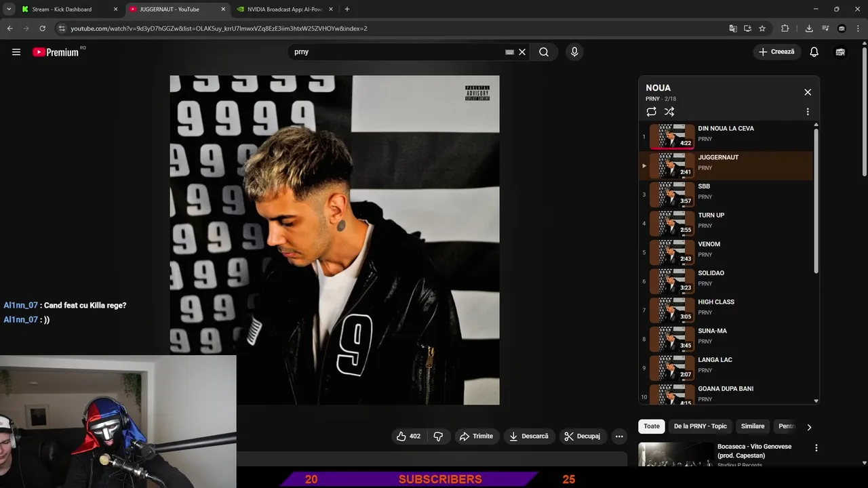View site information icon in address bar
Viewport: 868px width, 488px height.
coord(62,28)
